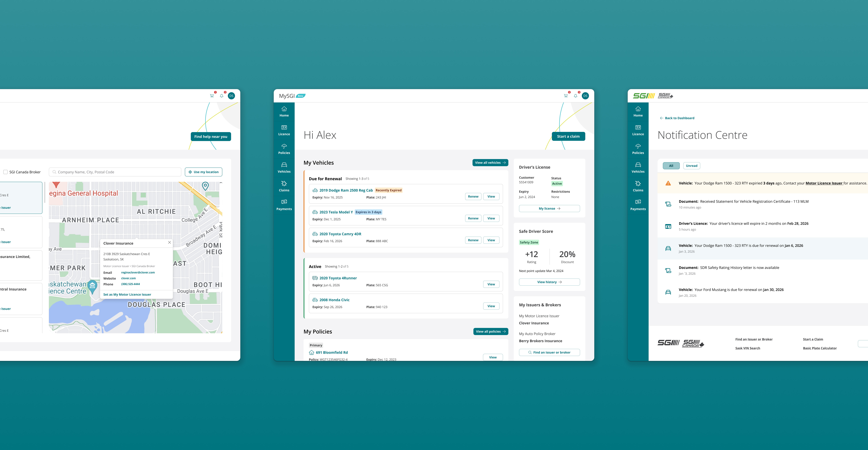Check the SGI Canada Broker checkbox
868x450 pixels.
tap(5, 172)
